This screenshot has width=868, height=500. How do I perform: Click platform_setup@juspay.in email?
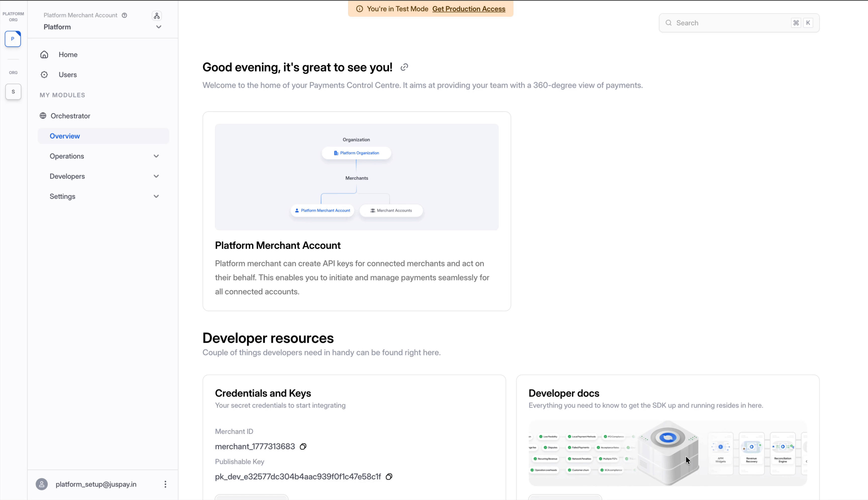(96, 484)
